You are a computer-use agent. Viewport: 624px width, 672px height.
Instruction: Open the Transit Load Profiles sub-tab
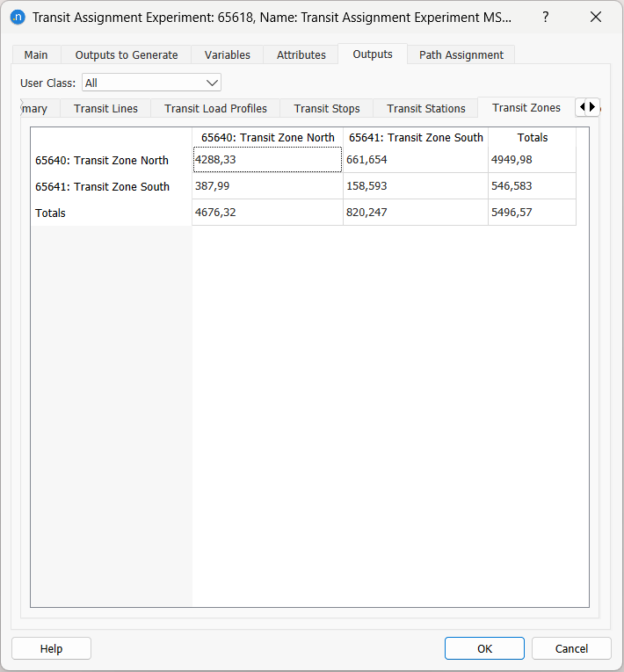pos(215,108)
